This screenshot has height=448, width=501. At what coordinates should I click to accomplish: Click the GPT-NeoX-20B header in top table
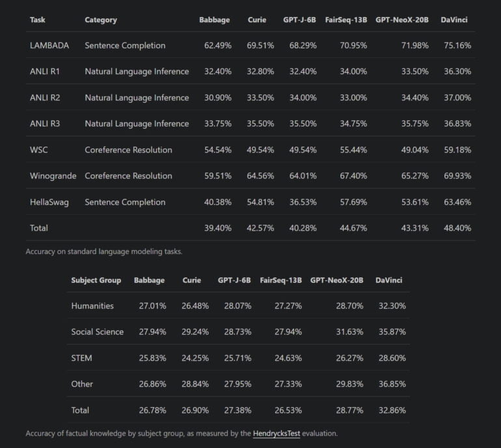click(x=401, y=20)
